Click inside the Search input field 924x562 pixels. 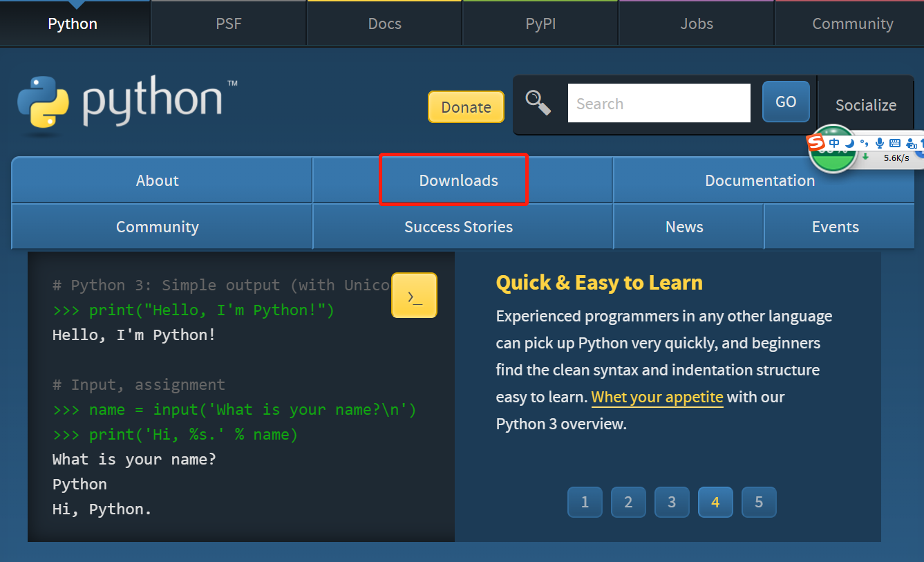tap(658, 102)
